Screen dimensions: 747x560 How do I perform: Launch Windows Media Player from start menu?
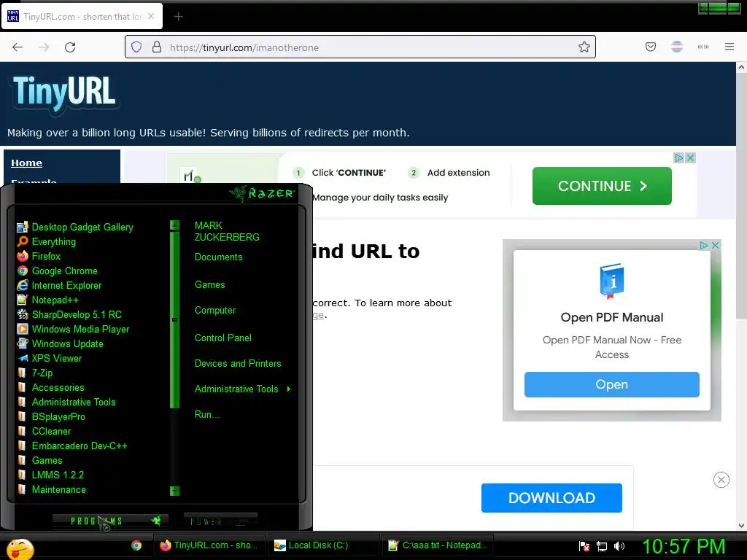[x=74, y=330]
